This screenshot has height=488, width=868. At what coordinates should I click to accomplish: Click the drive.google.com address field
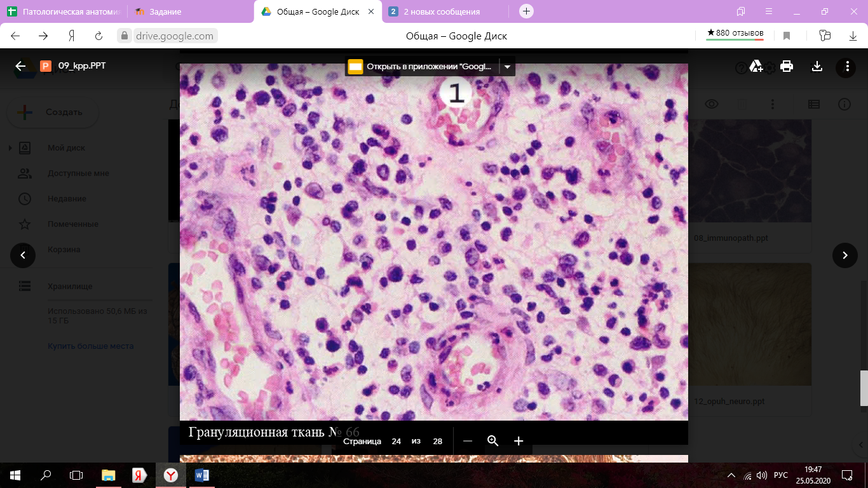click(174, 36)
